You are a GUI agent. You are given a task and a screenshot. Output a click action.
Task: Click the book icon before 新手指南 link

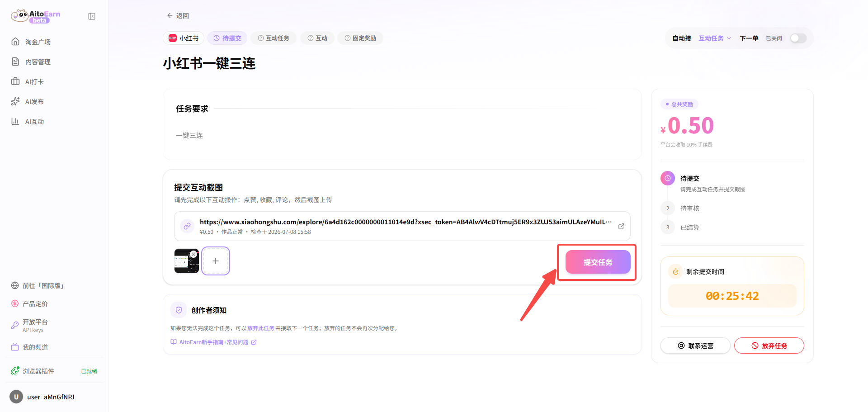coord(174,342)
